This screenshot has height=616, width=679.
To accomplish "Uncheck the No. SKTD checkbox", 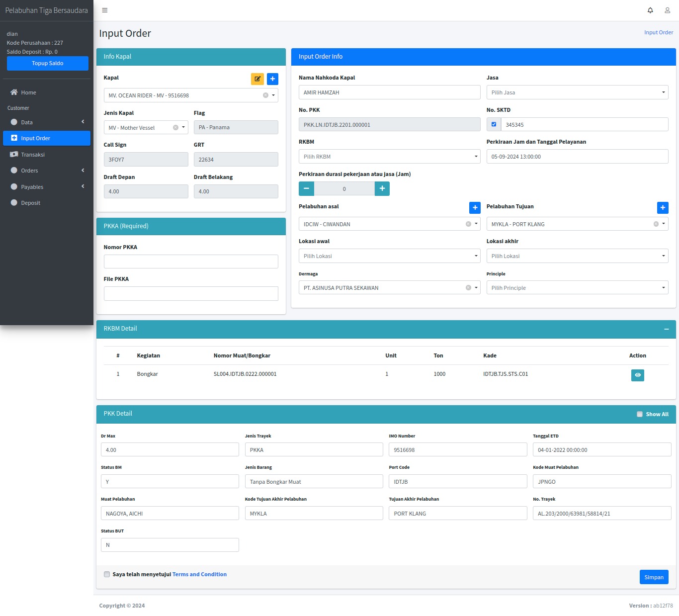I will click(x=494, y=125).
